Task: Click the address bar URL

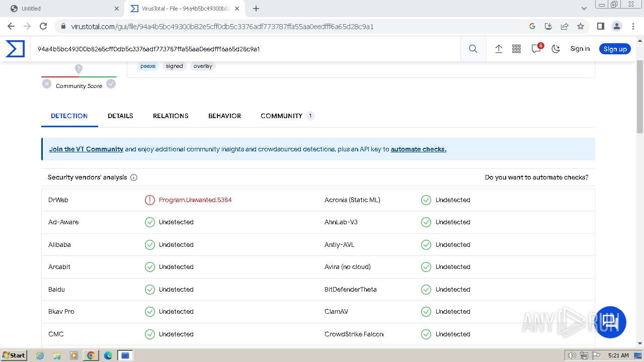Action: point(222,27)
